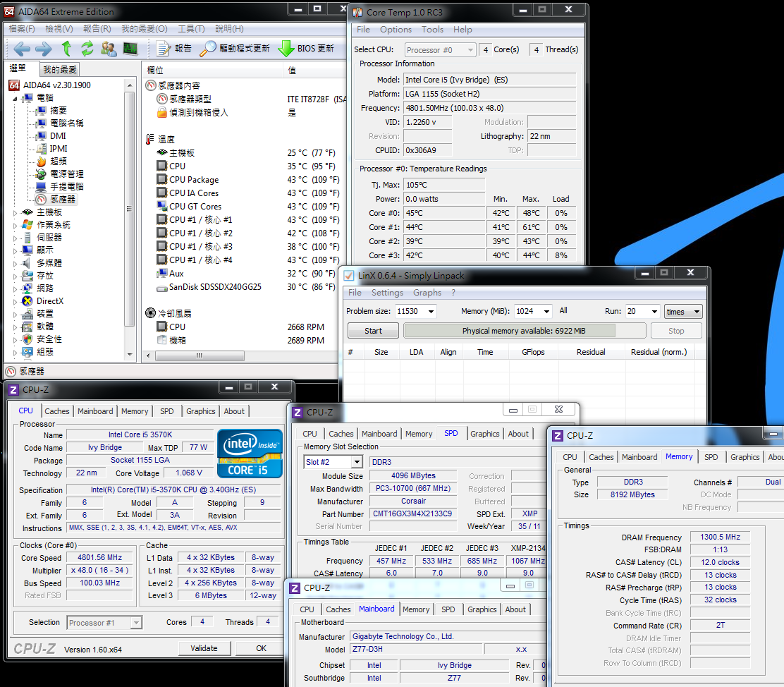The width and height of the screenshot is (784, 687).
Task: Click the AIDA64 back arrow icon
Action: tap(21, 49)
